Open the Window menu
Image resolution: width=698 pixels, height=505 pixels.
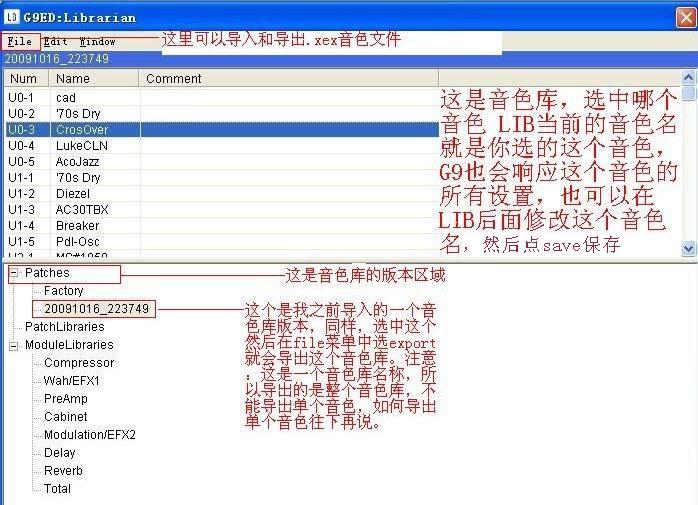(x=97, y=42)
